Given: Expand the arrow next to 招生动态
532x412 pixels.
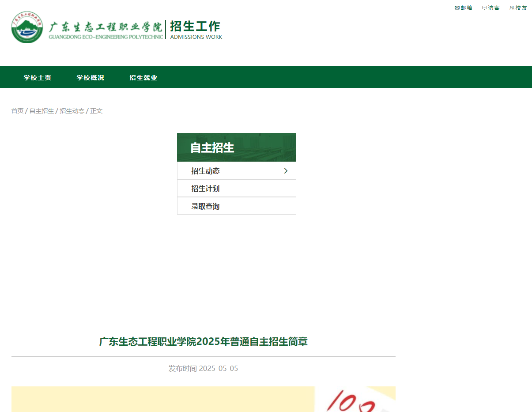Looking at the screenshot, I should click(x=286, y=170).
